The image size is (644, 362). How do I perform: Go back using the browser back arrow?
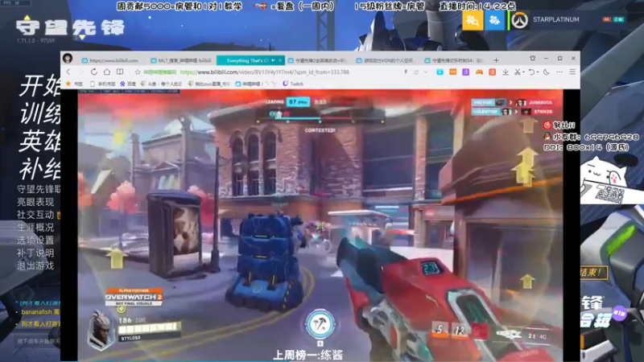pyautogui.click(x=68, y=72)
